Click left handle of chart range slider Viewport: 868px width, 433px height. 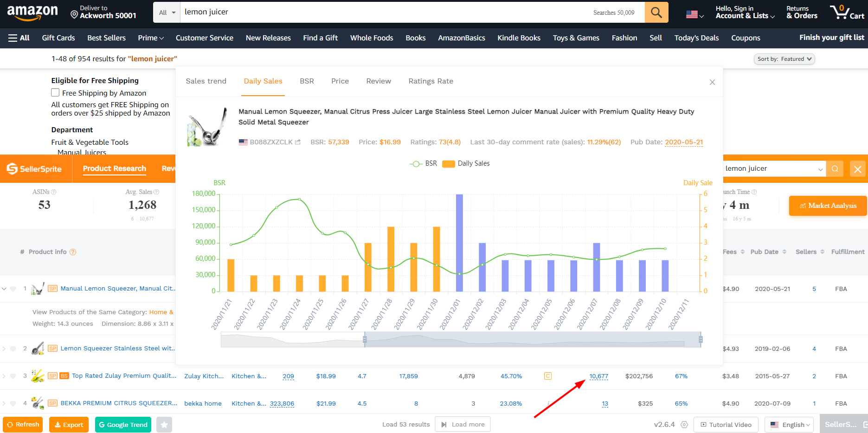tap(365, 340)
